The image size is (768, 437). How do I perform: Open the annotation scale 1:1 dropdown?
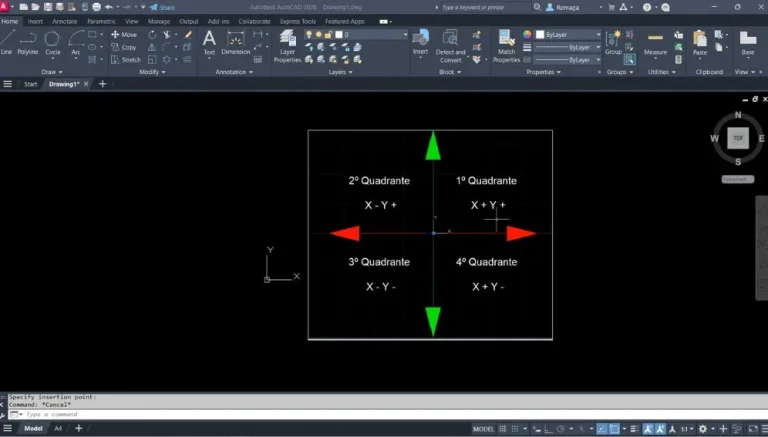pyautogui.click(x=687, y=429)
